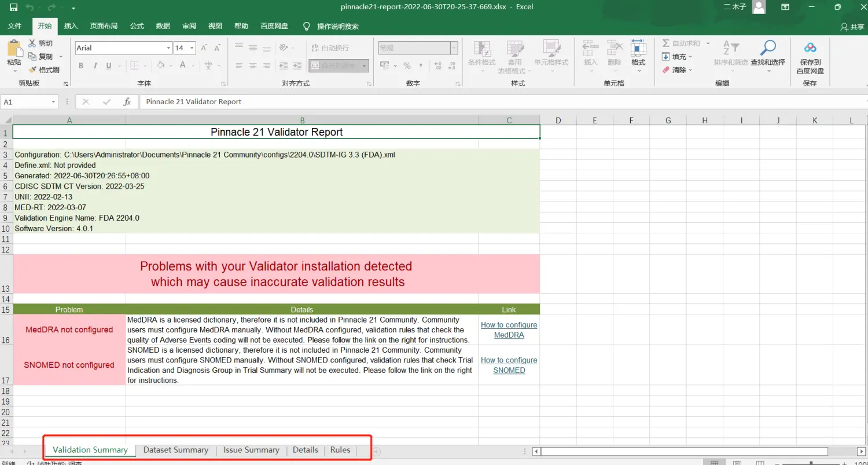Screen dimensions: 868x465
Task: Click the Clear eraser icon
Action: (x=666, y=69)
